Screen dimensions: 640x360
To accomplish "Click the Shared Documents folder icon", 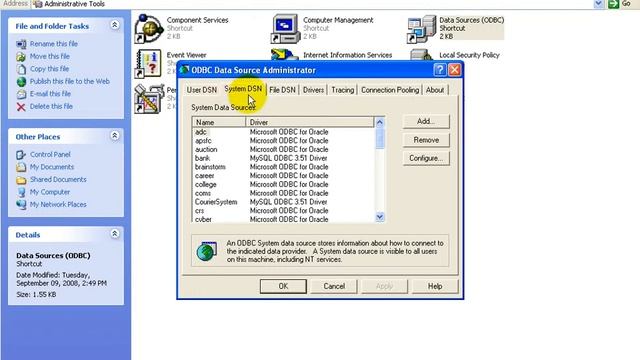I will 21,180.
